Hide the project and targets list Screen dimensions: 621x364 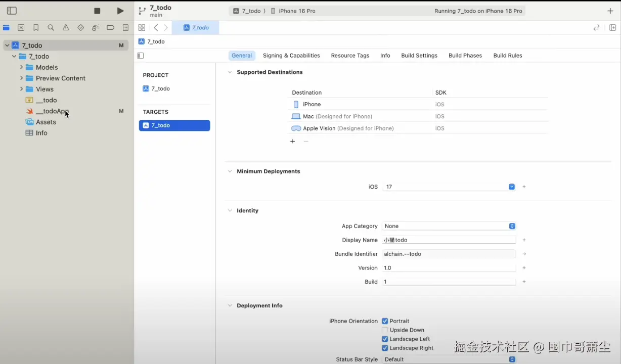pos(141,56)
